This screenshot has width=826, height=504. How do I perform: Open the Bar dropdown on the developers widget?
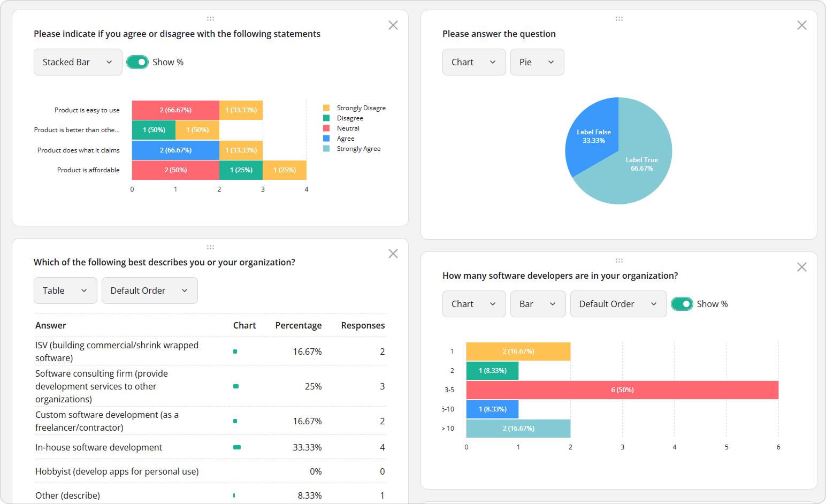(x=538, y=304)
